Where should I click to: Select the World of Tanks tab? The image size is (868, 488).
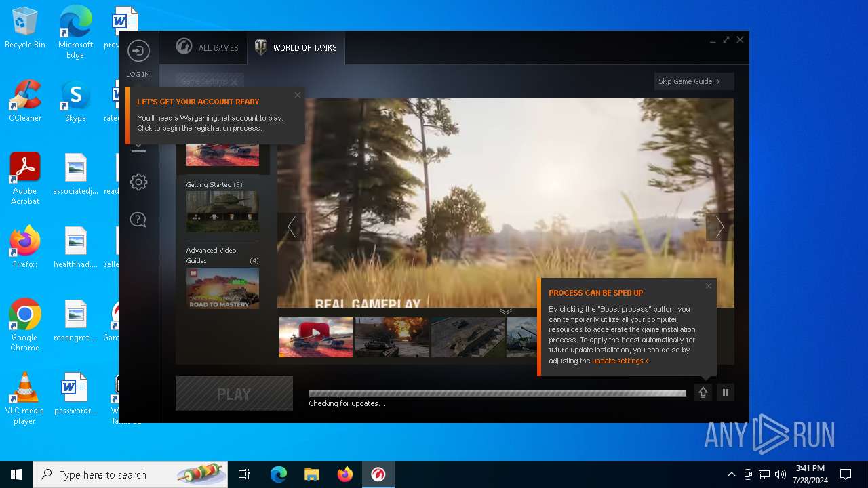tap(296, 47)
